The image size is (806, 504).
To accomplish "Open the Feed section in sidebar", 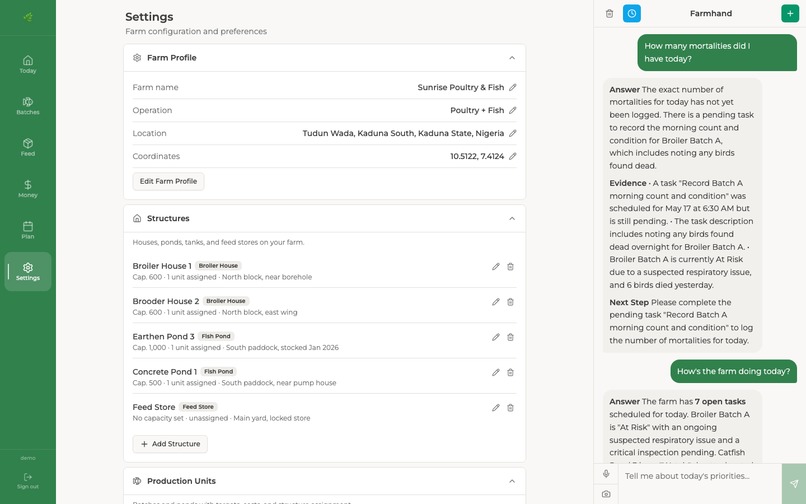I will [x=28, y=147].
